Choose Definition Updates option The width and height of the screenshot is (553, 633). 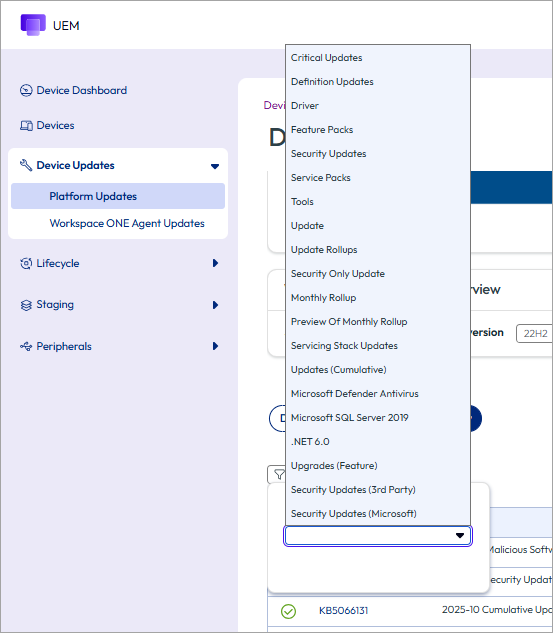coord(378,82)
